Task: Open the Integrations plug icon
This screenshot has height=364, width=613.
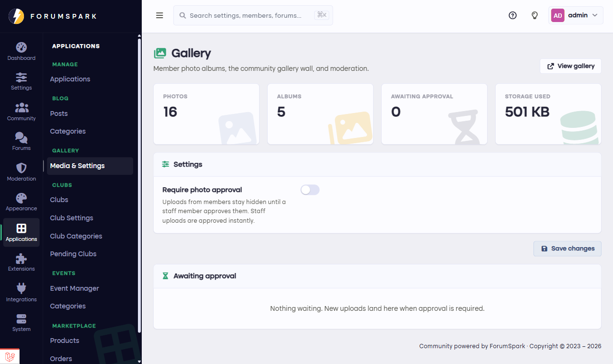Action: [22, 288]
